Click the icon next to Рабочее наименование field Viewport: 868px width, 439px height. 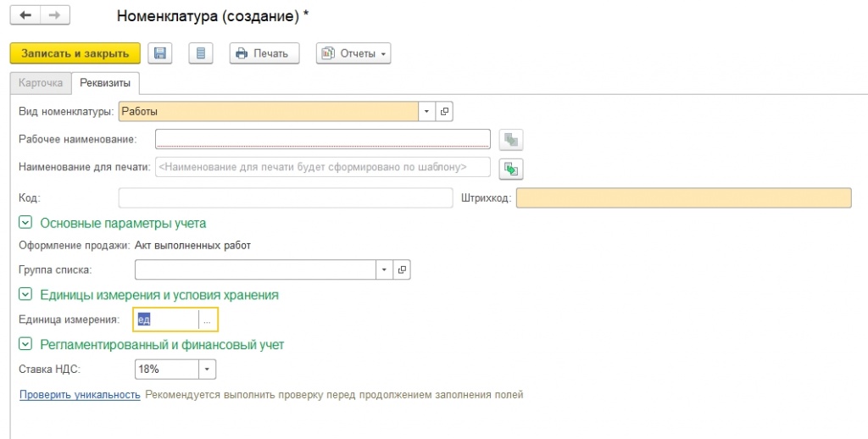[510, 140]
